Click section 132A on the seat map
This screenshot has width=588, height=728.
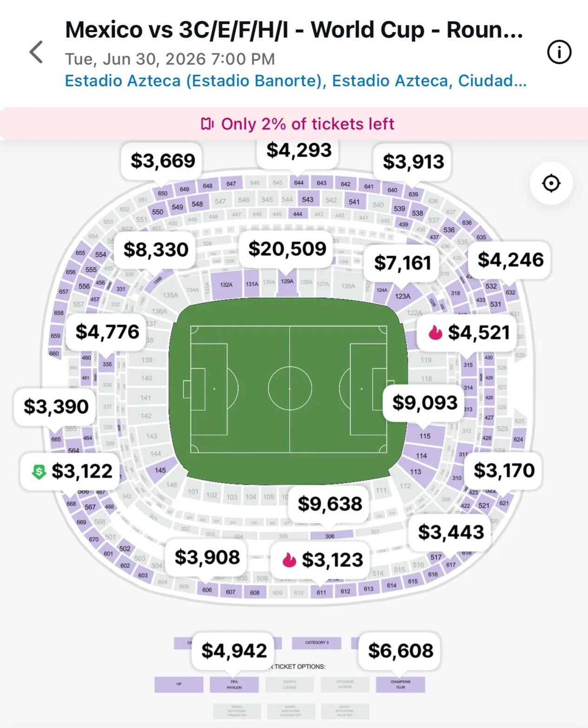[226, 284]
